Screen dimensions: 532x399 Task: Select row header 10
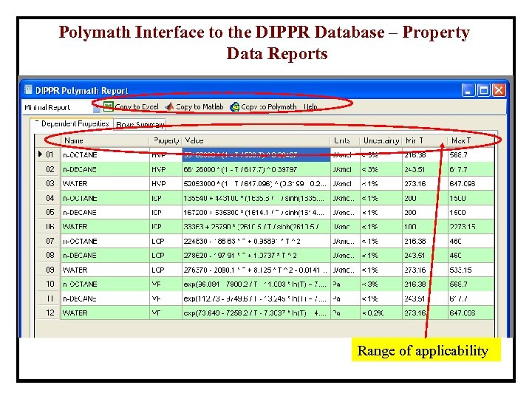(48, 284)
